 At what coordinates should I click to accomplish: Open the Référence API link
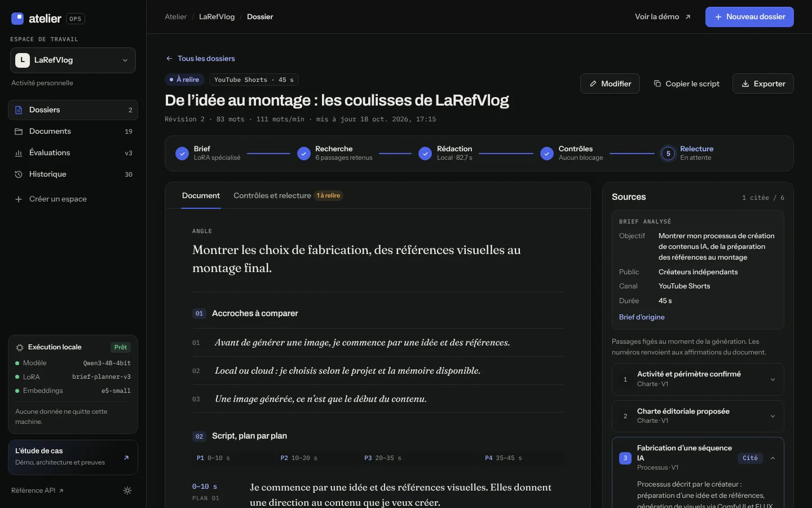37,491
